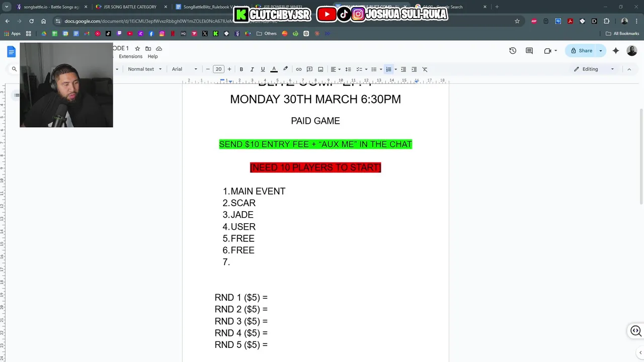Insert an image from the toolbar
This screenshot has height=362, width=644.
click(320, 69)
